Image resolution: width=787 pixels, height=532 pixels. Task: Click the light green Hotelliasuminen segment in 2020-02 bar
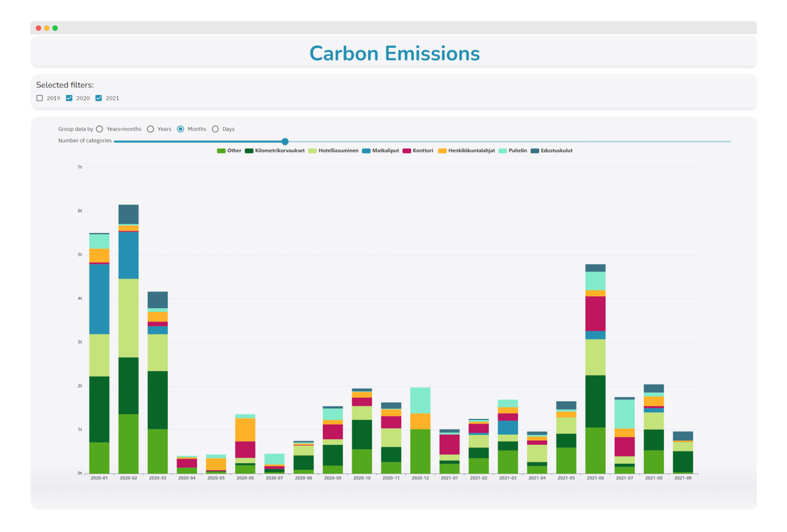click(x=128, y=318)
